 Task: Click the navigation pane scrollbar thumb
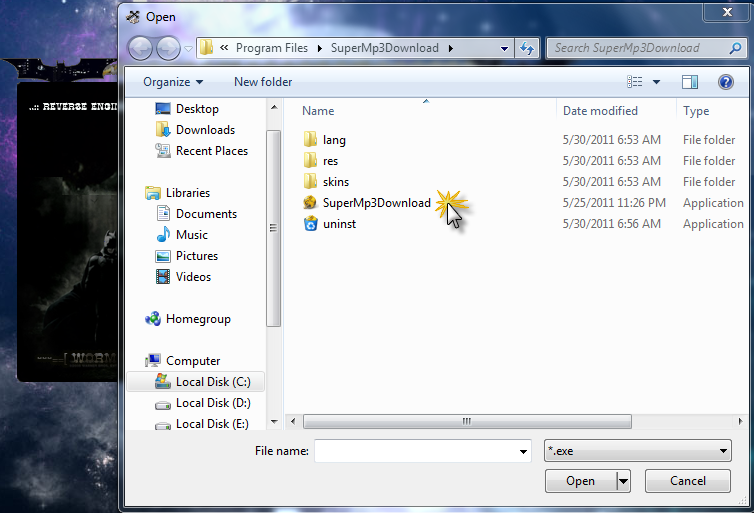coord(274,228)
